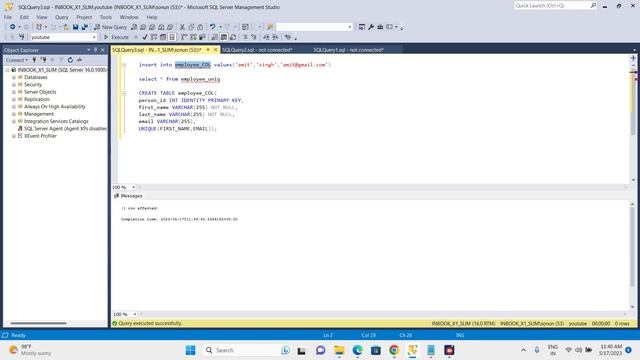Expand the Replication node
The height and width of the screenshot is (360, 640).
(x=14, y=100)
